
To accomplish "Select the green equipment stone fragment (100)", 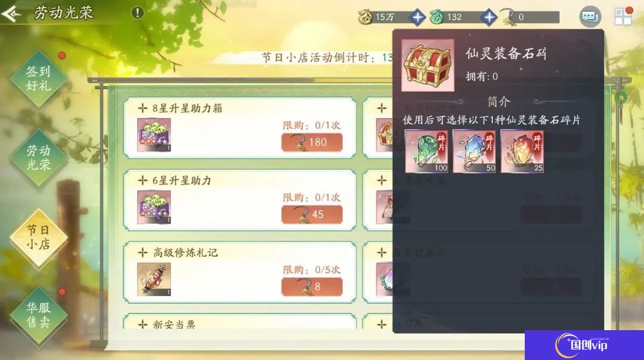I will (426, 152).
